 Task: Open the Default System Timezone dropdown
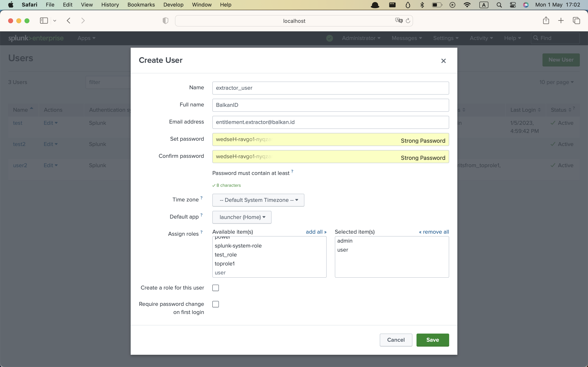point(258,200)
